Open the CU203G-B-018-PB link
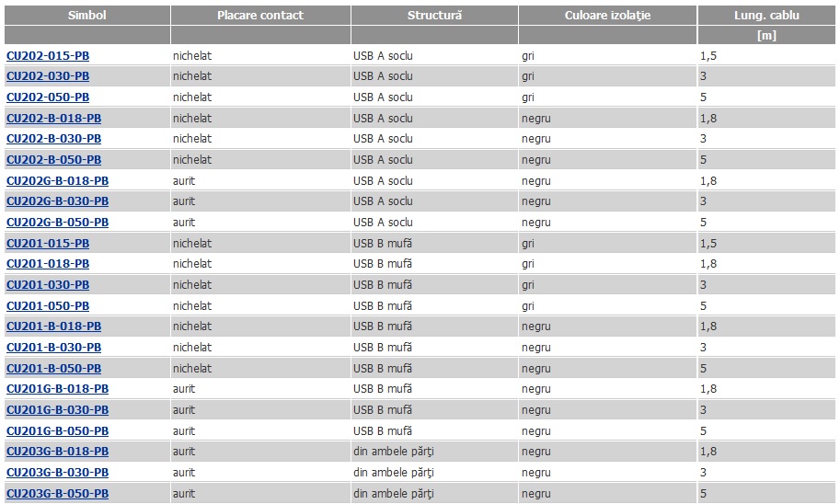 click(x=57, y=452)
